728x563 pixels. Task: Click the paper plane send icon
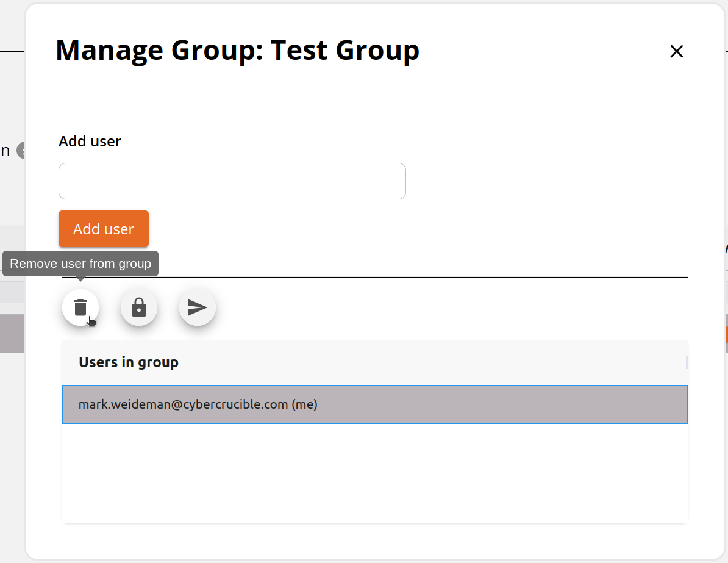(198, 307)
